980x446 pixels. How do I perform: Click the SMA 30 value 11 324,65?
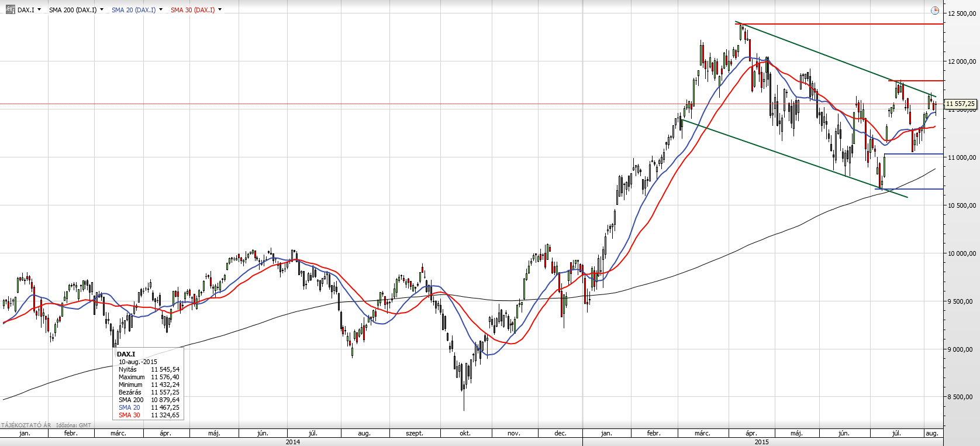pos(165,415)
